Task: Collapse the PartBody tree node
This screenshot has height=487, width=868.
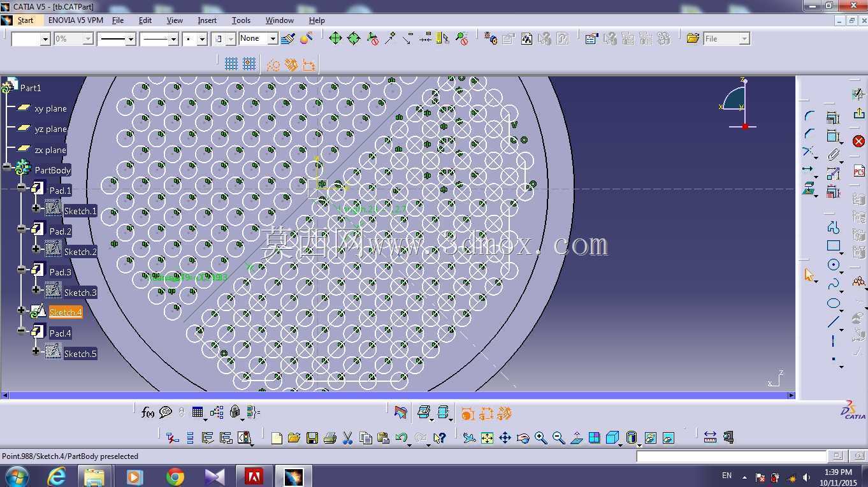Action: tap(7, 168)
